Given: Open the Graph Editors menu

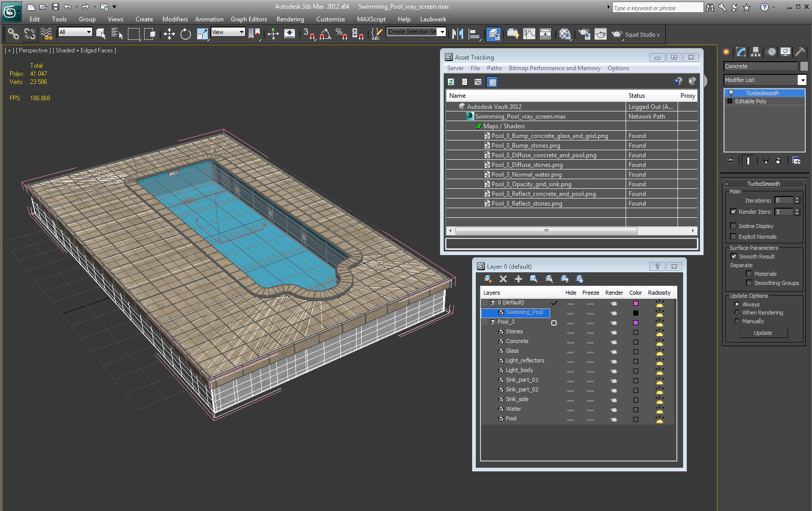Looking at the screenshot, I should pos(249,19).
